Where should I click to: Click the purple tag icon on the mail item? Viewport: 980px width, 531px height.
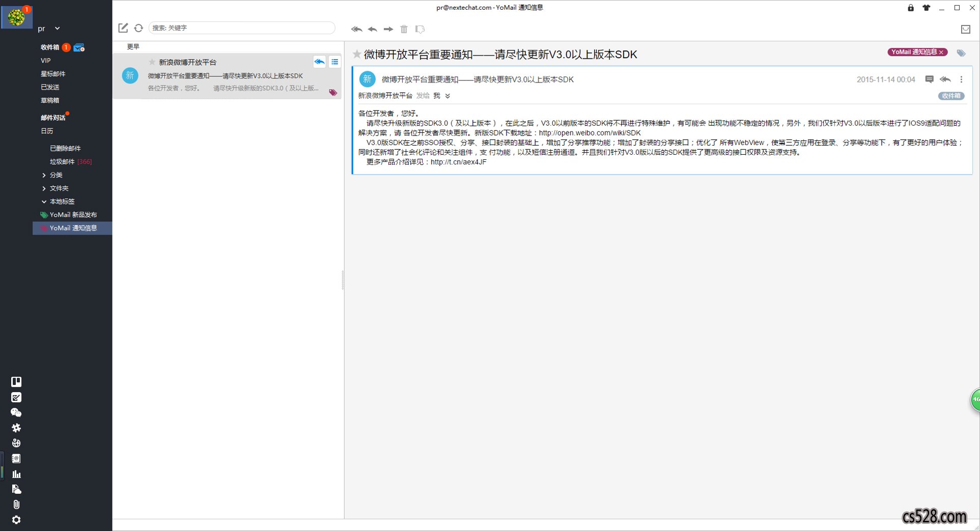coord(333,92)
